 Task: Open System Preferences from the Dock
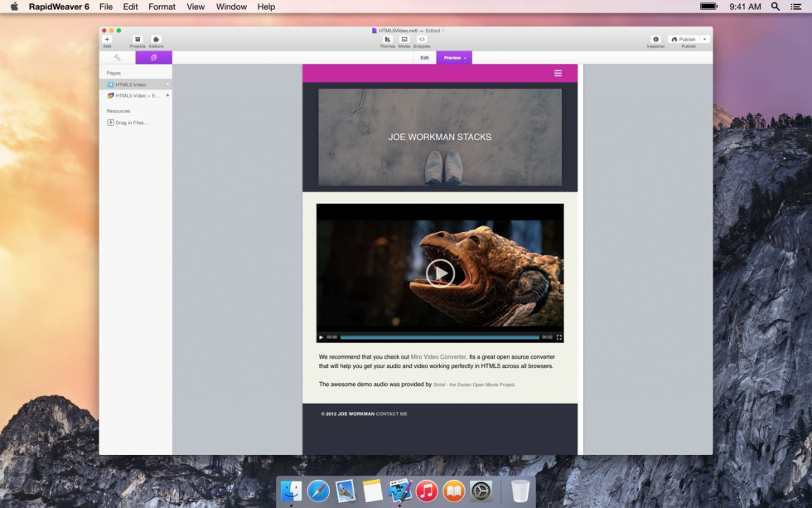(481, 491)
